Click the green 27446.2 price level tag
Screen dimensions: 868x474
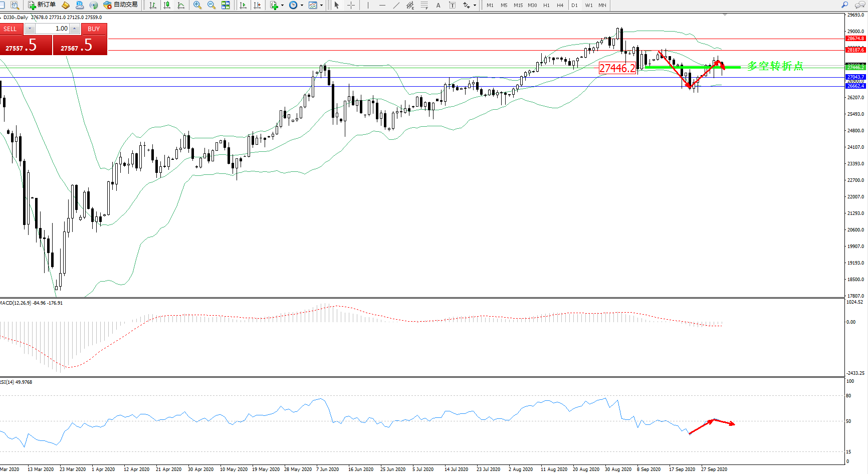(x=855, y=67)
